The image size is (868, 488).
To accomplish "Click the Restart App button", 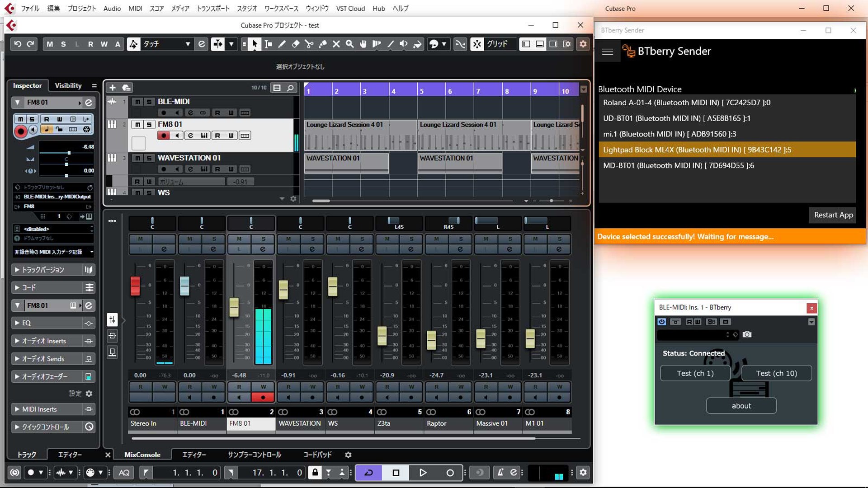I will click(x=833, y=215).
